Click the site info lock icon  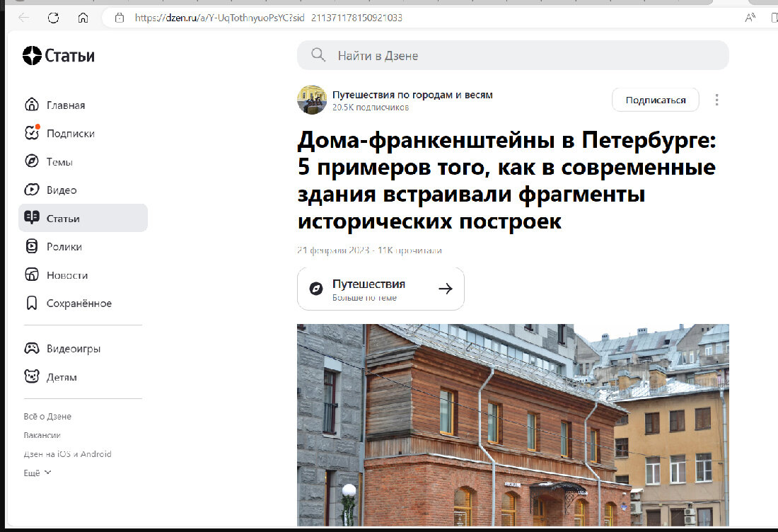tap(119, 18)
